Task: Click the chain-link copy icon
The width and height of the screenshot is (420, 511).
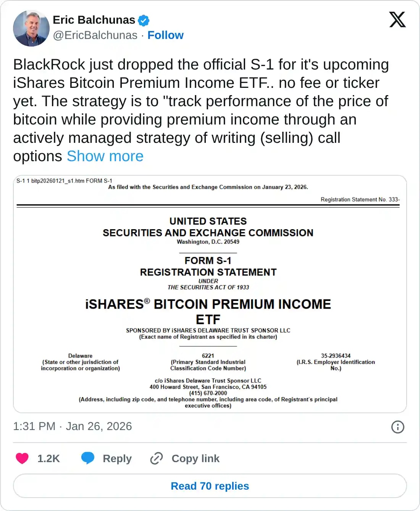Action: 157,458
